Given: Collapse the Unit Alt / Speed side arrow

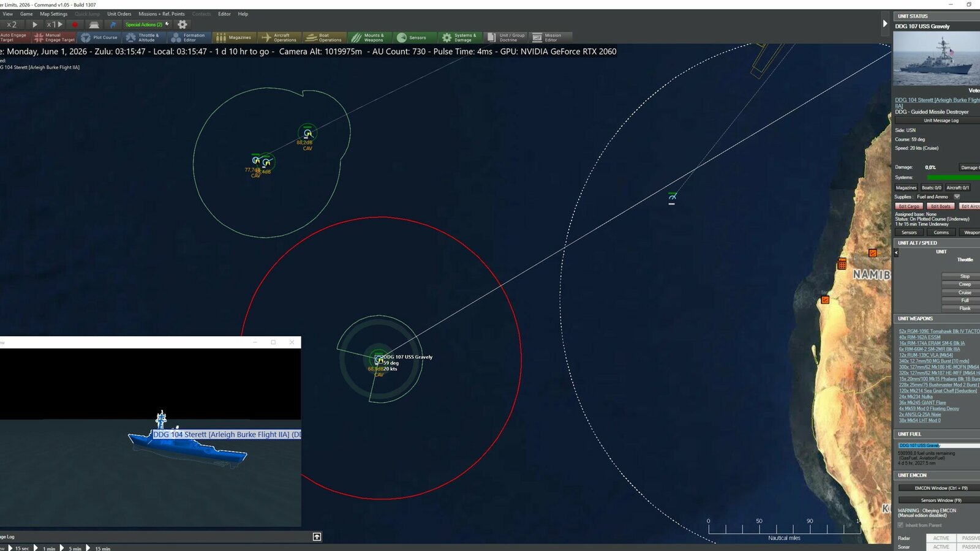Looking at the screenshot, I should (x=896, y=253).
